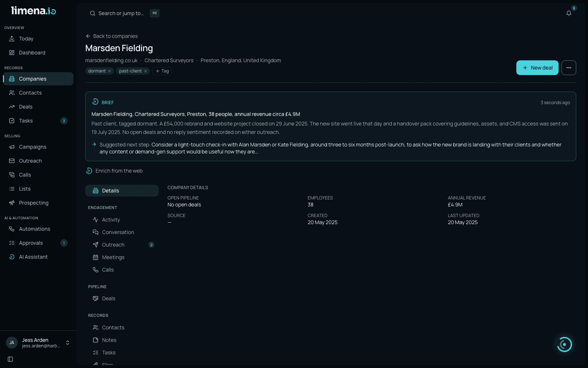Image resolution: width=588 pixels, height=368 pixels.
Task: Open the floating AI assistant orb
Action: point(564,344)
